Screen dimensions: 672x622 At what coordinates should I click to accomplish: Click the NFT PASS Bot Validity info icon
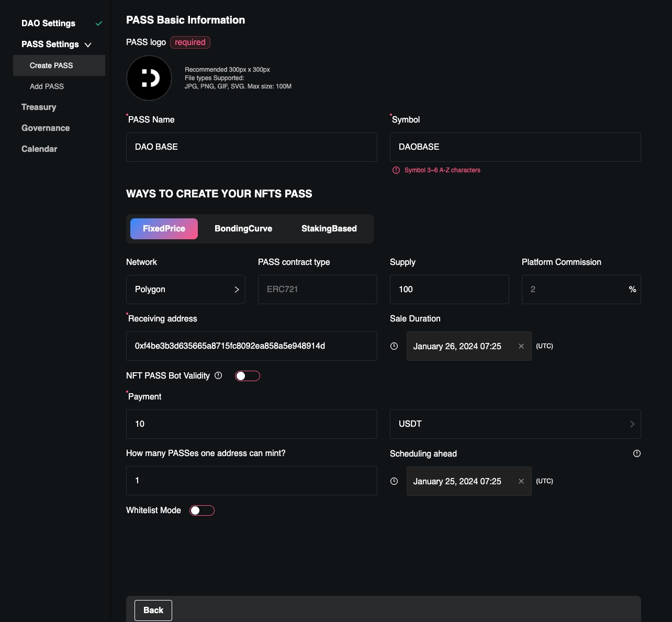218,375
